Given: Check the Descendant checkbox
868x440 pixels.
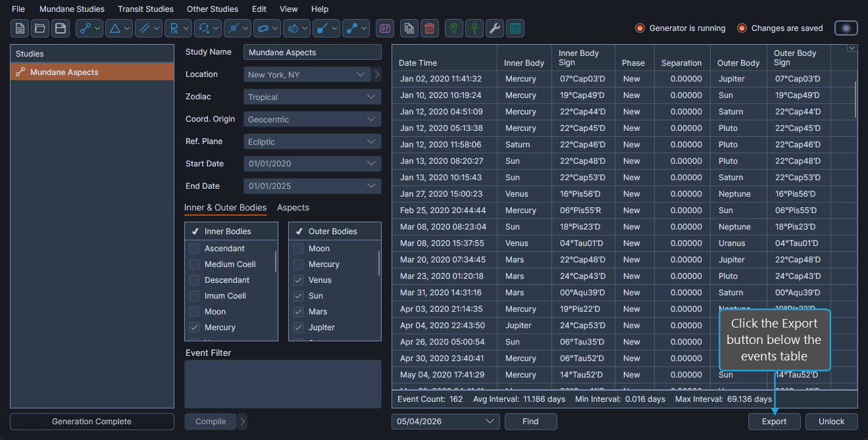Looking at the screenshot, I should tap(194, 280).
